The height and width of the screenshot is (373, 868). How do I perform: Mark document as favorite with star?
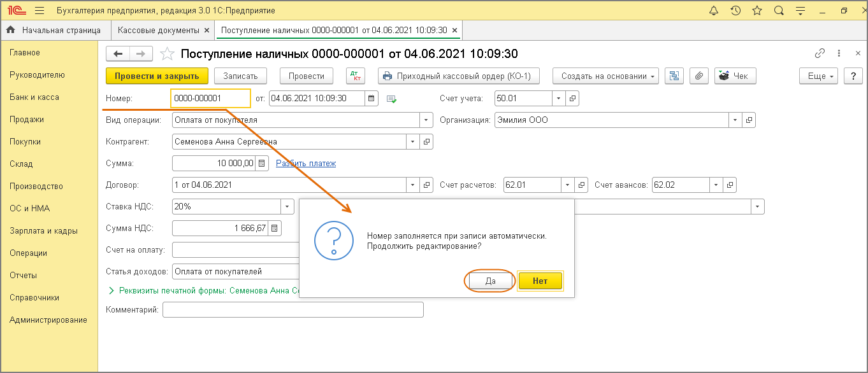(166, 54)
